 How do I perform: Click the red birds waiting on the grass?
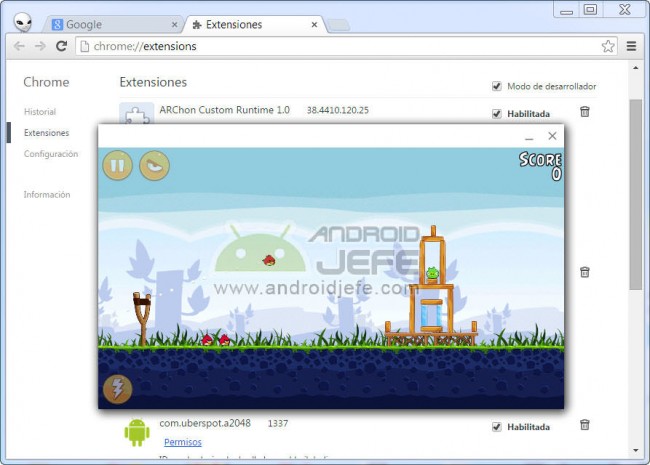click(x=216, y=340)
